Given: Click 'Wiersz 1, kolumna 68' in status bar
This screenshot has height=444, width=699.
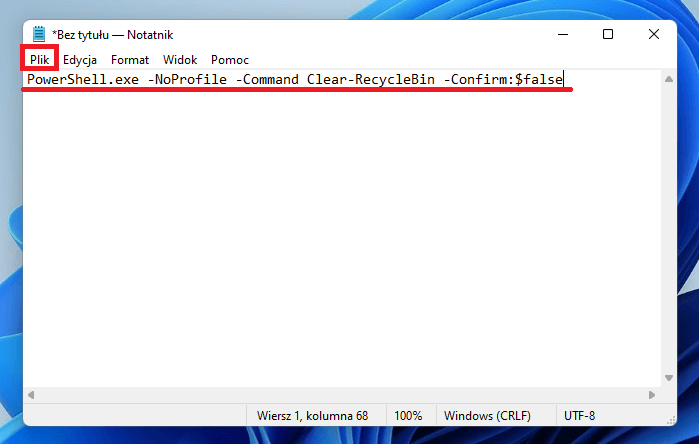Looking at the screenshot, I should coord(312,416).
